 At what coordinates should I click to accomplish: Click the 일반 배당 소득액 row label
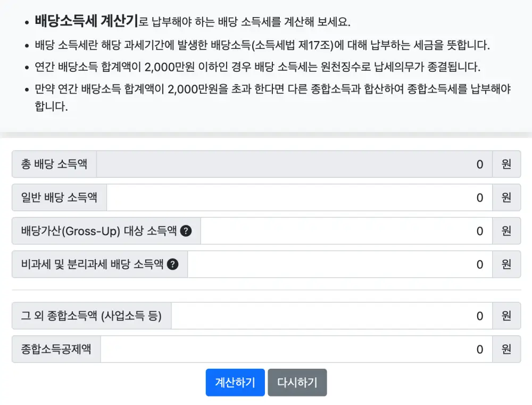[x=59, y=197]
